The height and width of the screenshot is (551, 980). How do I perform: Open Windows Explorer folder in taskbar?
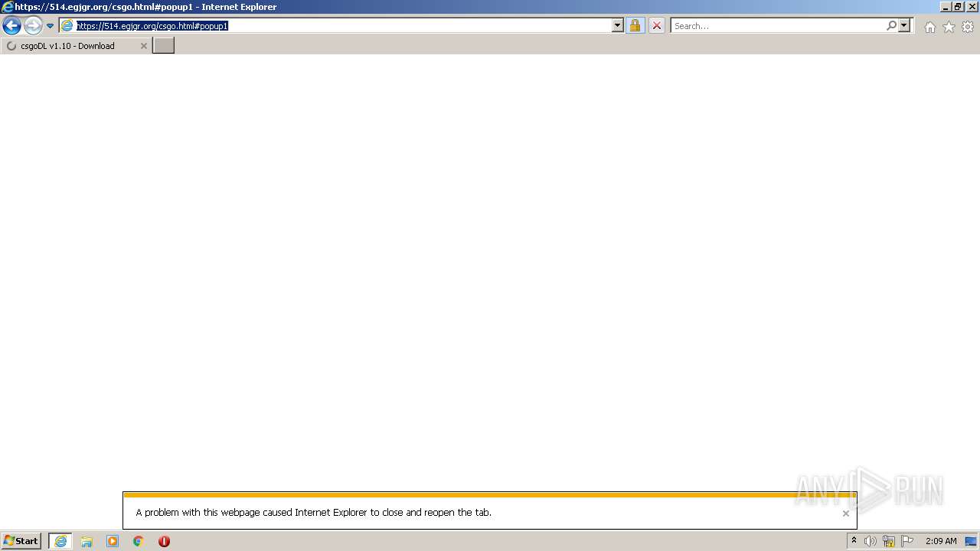pos(87,541)
